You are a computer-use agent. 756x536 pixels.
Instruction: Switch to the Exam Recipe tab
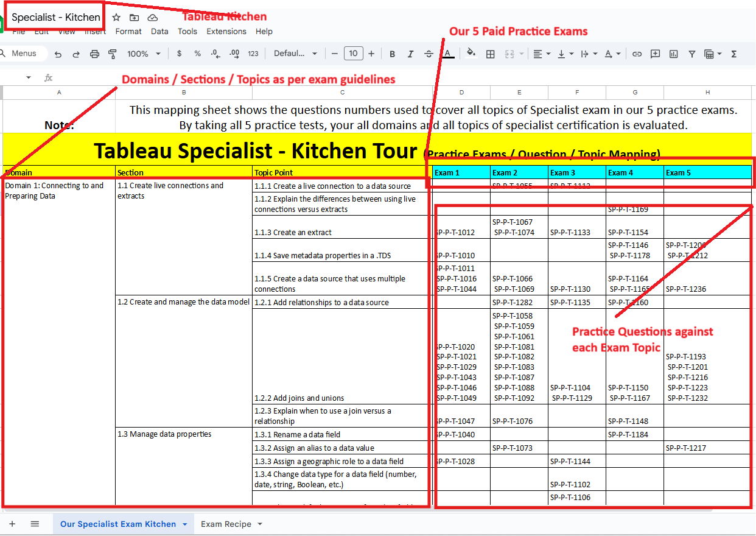click(x=226, y=524)
